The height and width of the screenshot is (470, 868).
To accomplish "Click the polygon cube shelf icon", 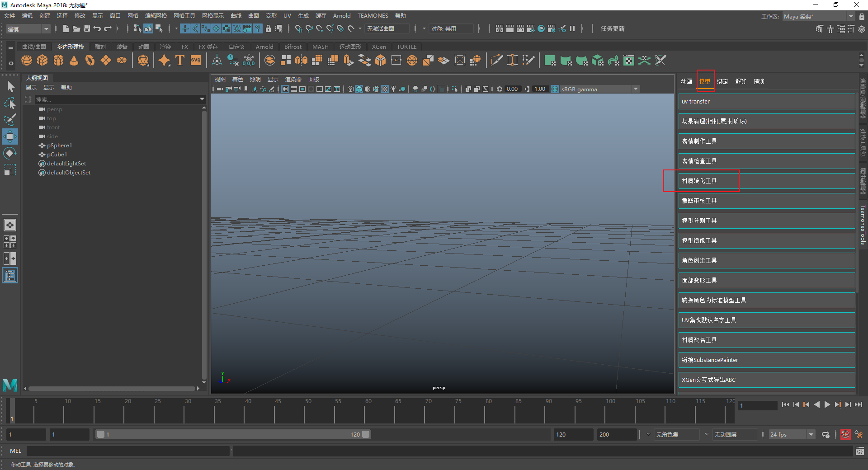I will 42,60.
